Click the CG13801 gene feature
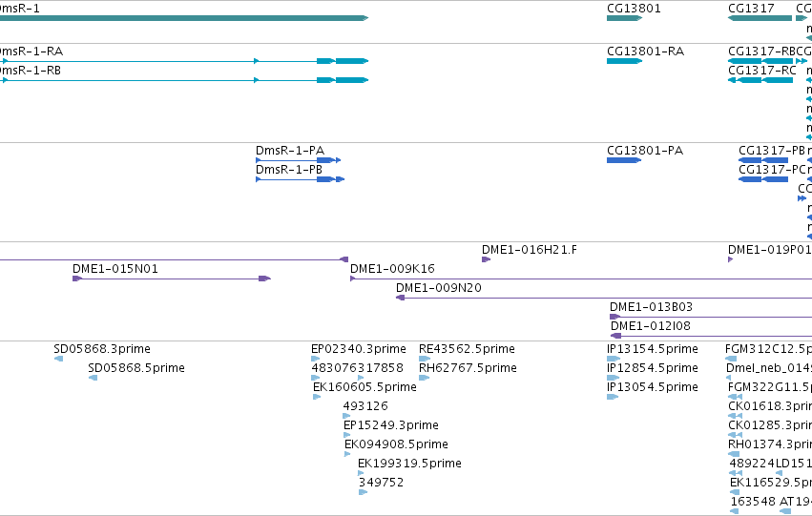This screenshot has width=812, height=516. coord(624,18)
